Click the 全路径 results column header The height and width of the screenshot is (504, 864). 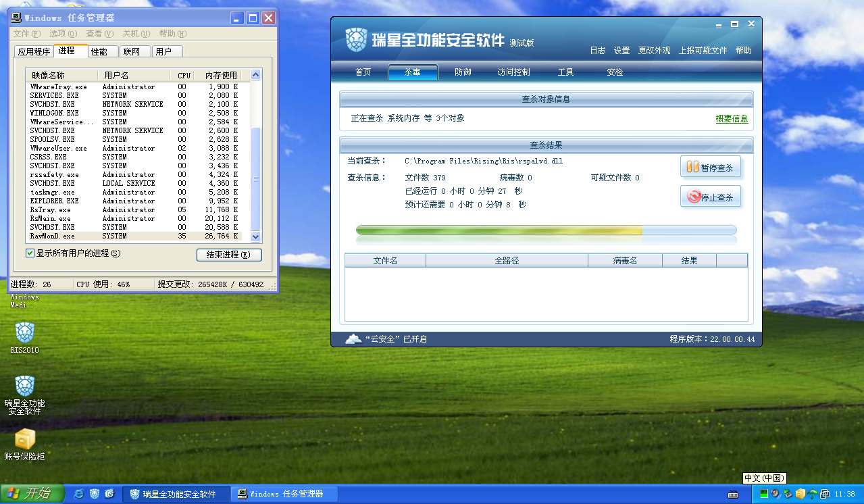click(x=507, y=260)
